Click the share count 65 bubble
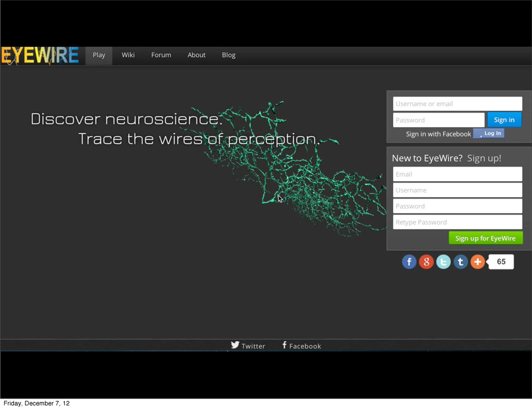Image resolution: width=532 pixels, height=409 pixels. click(501, 262)
